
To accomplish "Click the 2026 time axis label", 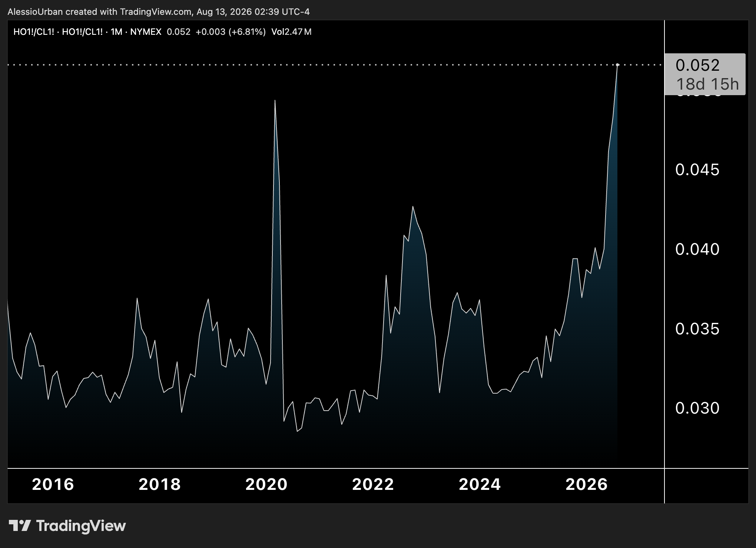I will pos(587,484).
